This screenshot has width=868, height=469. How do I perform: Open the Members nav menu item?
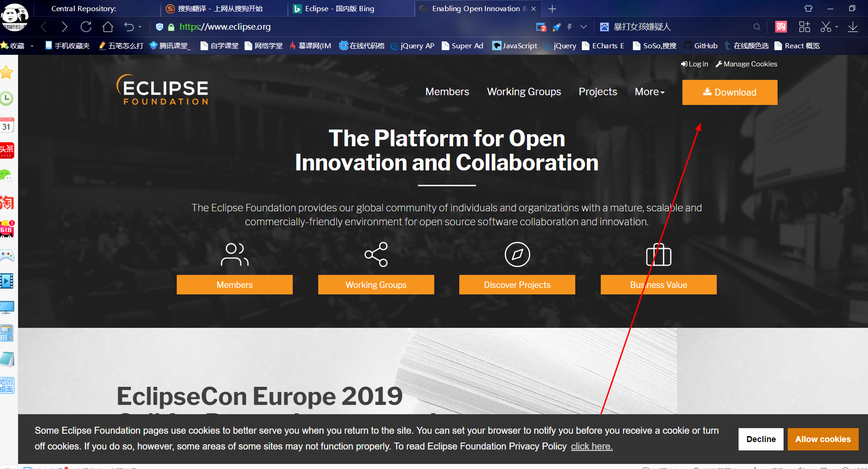pyautogui.click(x=447, y=91)
